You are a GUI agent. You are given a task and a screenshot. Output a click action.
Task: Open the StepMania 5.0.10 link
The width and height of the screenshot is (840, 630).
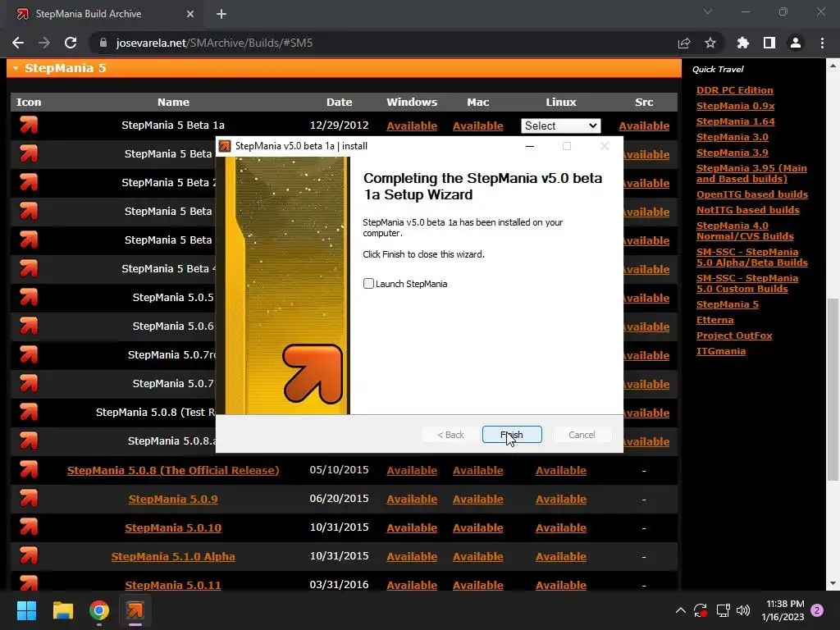(173, 527)
